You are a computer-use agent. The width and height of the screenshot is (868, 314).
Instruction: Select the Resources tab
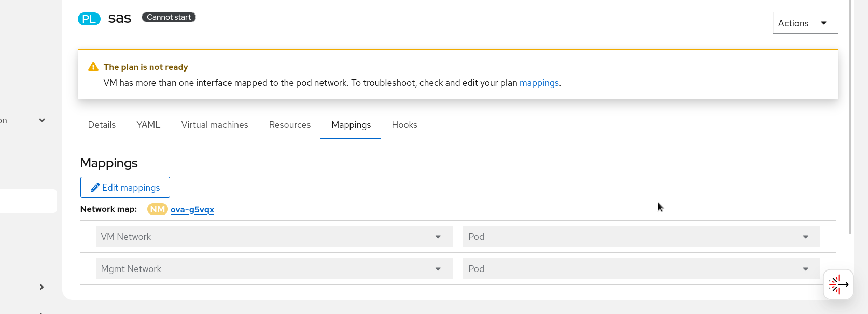290,125
